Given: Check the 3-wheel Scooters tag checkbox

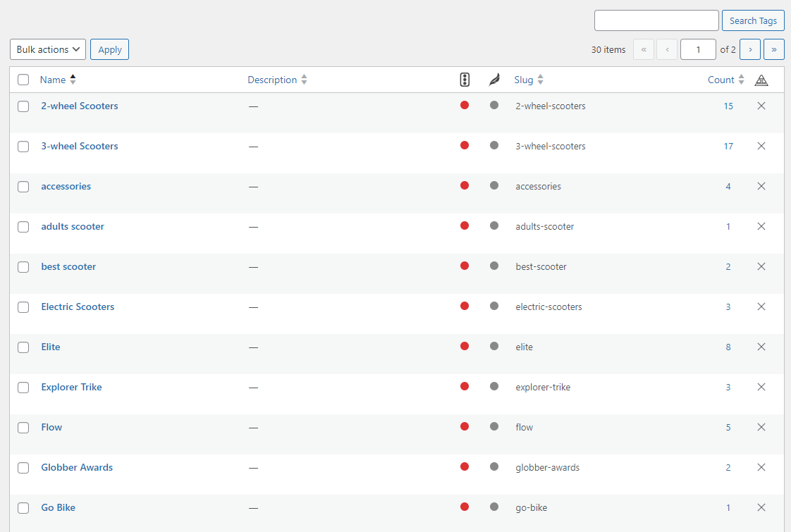Looking at the screenshot, I should (23, 147).
